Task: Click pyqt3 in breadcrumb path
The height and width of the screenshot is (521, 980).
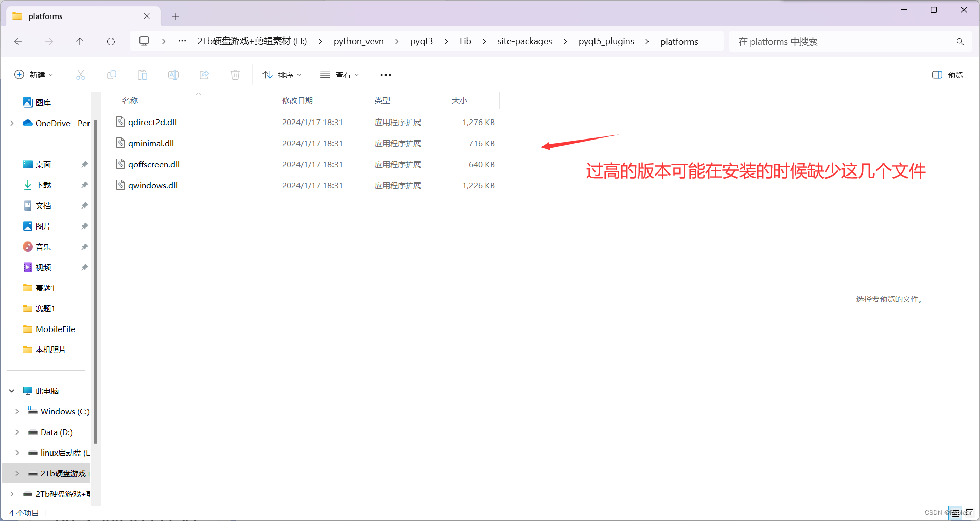Action: [x=422, y=41]
